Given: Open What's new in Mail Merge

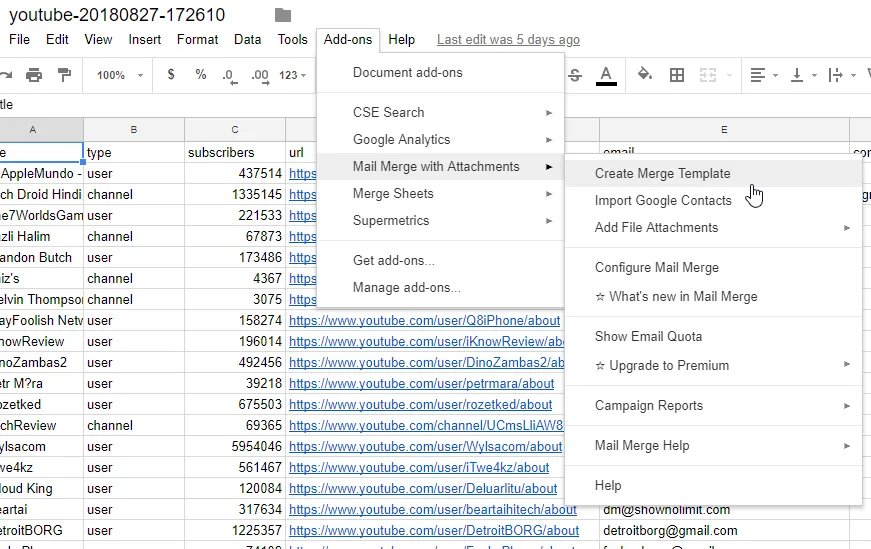Looking at the screenshot, I should 714,296.
